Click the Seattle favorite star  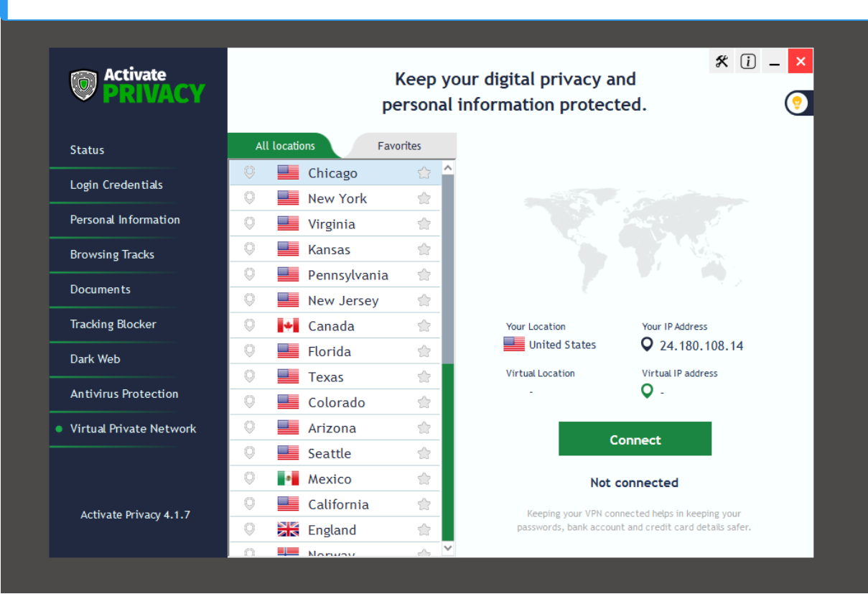click(x=424, y=453)
